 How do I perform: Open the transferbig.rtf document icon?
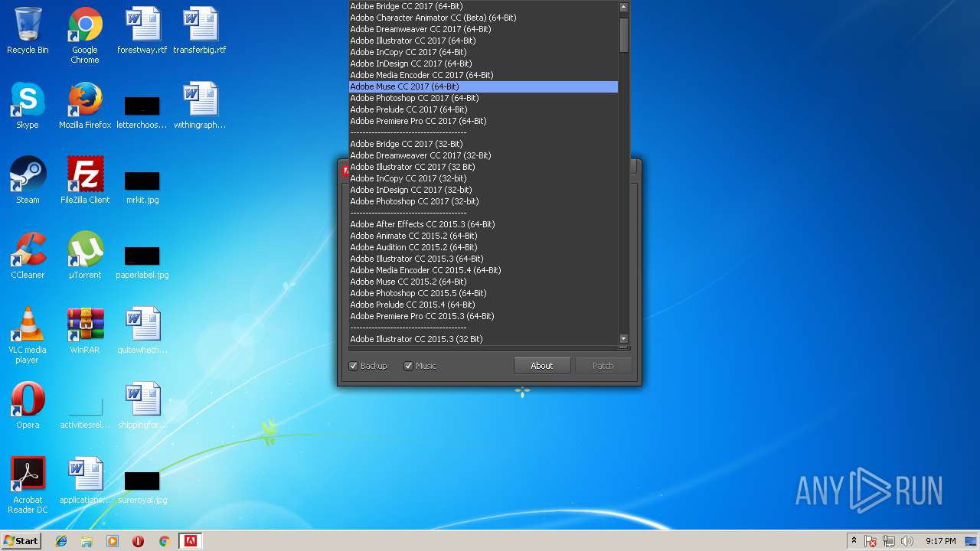(200, 31)
